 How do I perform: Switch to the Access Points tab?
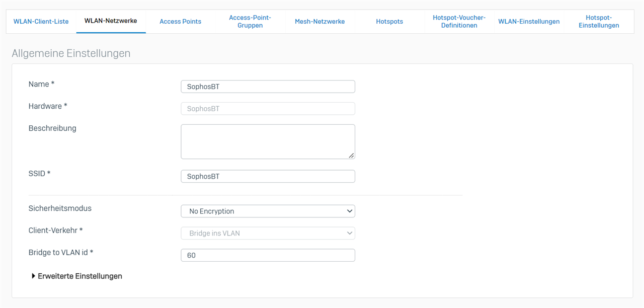coord(180,22)
